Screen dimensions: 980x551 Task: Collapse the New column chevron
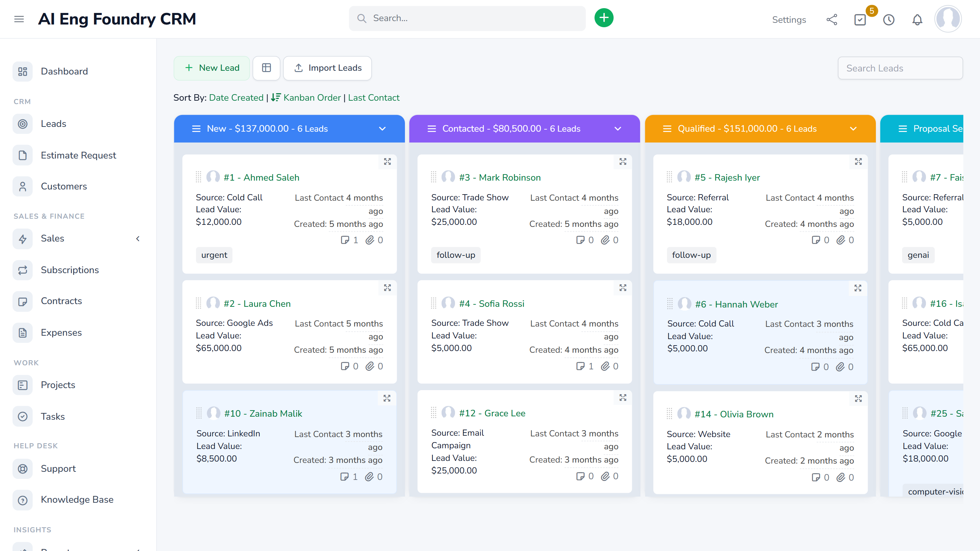pos(382,129)
